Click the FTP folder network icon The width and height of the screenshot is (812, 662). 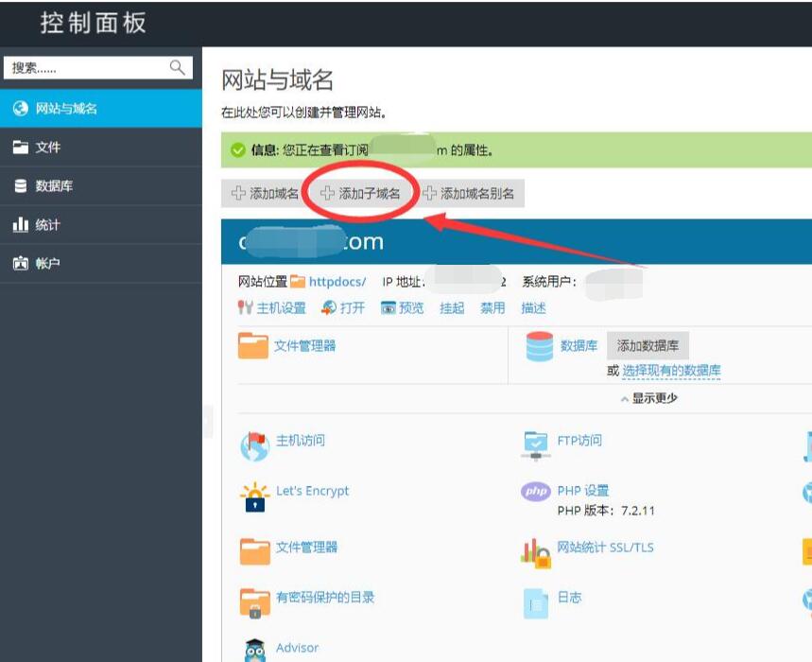tap(536, 445)
